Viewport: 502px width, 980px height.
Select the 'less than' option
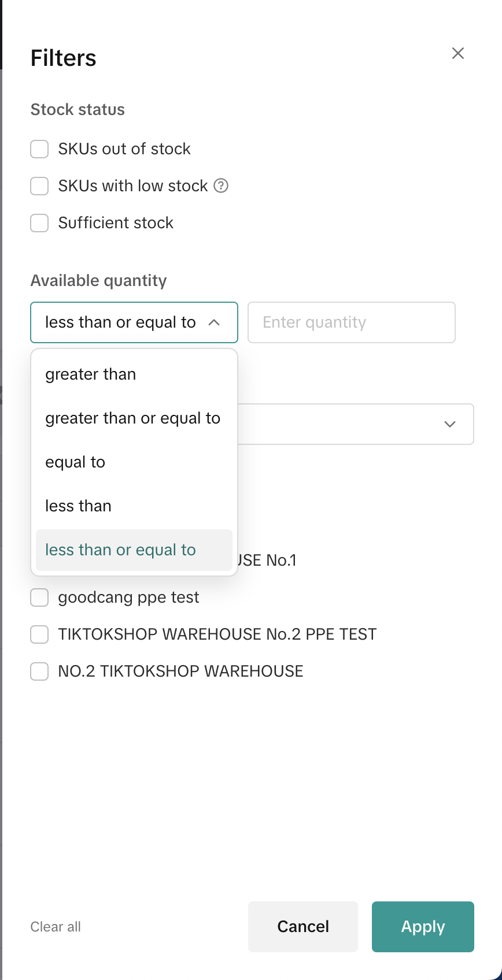78,506
